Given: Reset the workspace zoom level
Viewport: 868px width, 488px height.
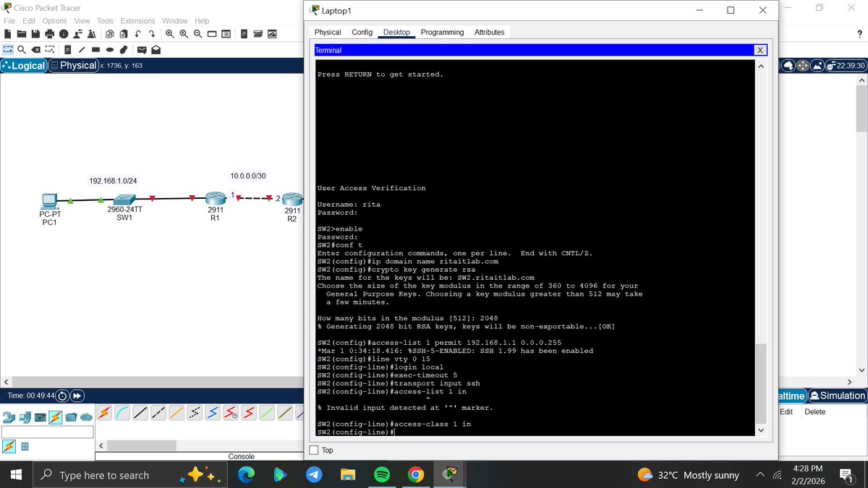Looking at the screenshot, I should click(184, 34).
